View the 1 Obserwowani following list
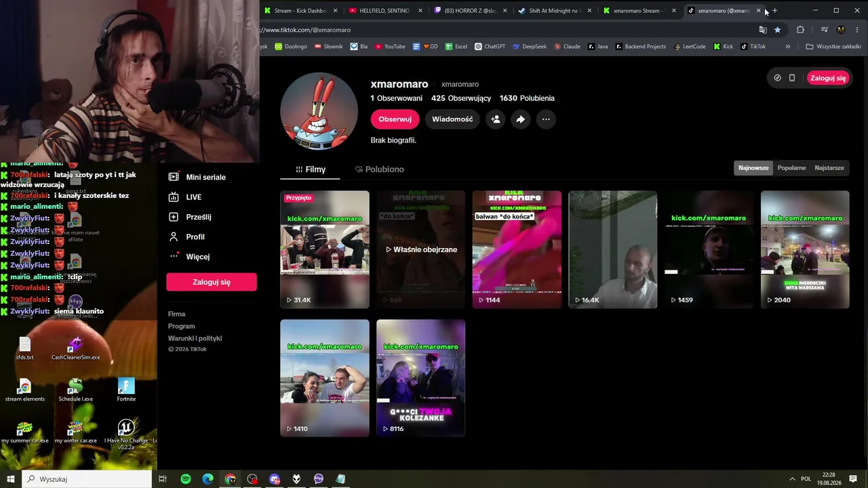Viewport: 868px width, 488px height. click(397, 98)
